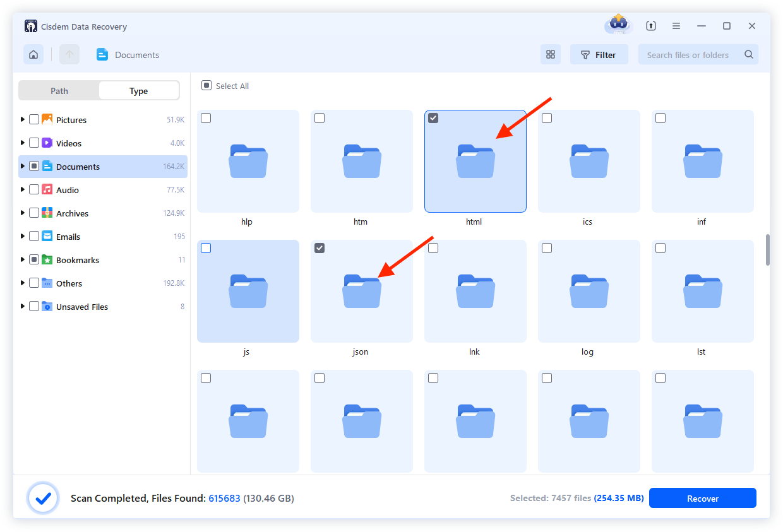The width and height of the screenshot is (783, 532).
Task: Open the log folder icon
Action: tap(589, 291)
